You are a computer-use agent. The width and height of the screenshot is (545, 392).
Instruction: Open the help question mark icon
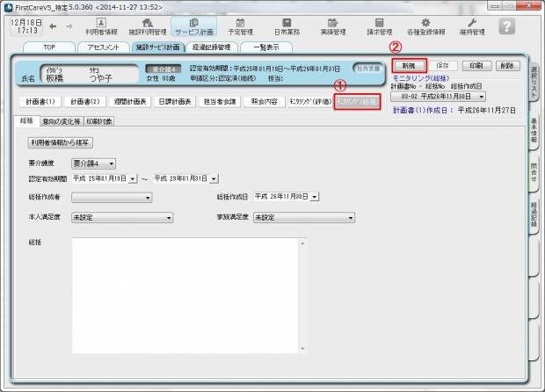tap(506, 26)
